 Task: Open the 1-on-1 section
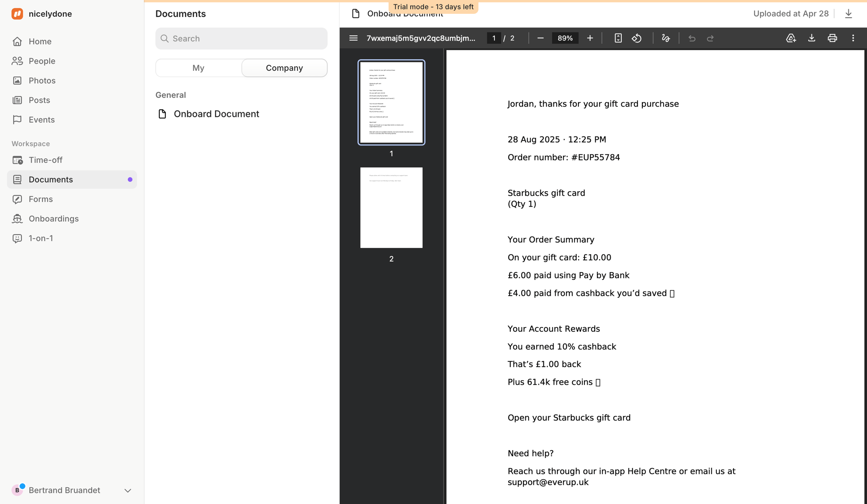(72, 238)
